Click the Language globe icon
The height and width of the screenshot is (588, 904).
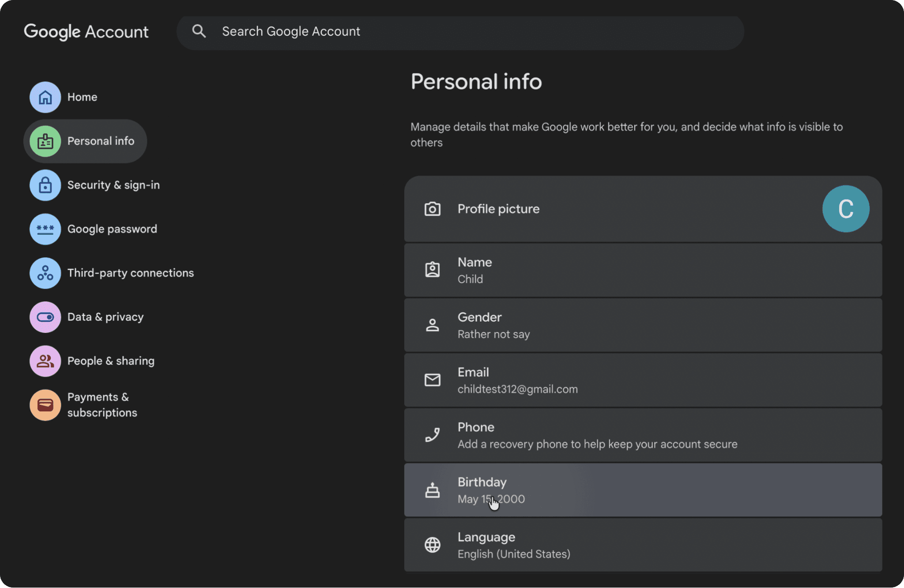[x=433, y=545]
